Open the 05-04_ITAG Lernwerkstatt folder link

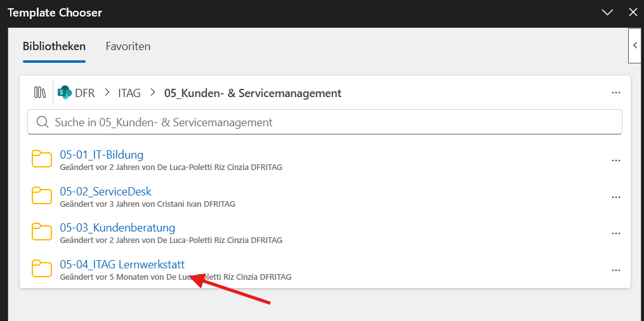tap(122, 264)
